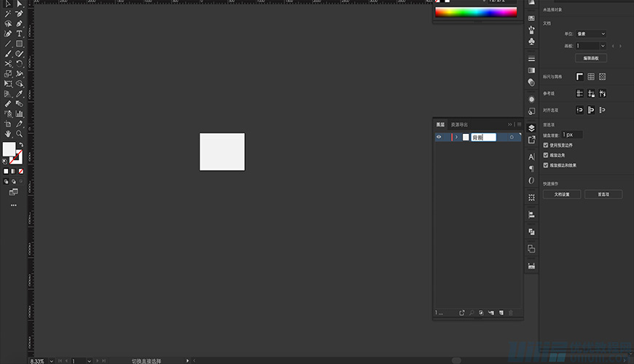Open the Character (A) panel icon in the dock
This screenshot has height=364, width=634.
point(531,157)
